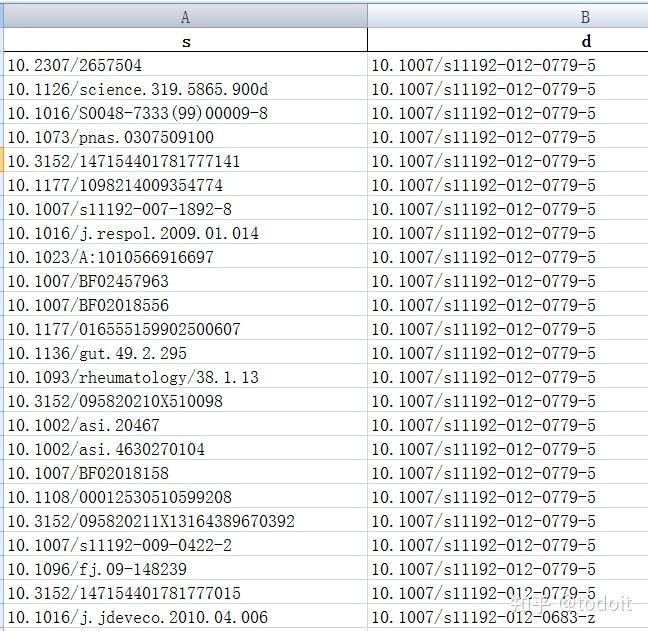Select cell 10.1073/pnas.0307509100
The height and width of the screenshot is (631, 648).
(185, 136)
